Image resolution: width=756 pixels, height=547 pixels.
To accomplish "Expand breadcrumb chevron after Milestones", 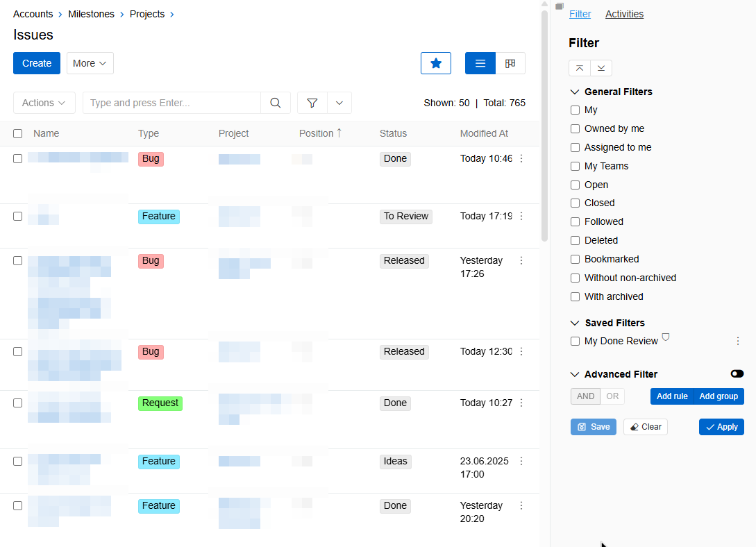I will [122, 15].
